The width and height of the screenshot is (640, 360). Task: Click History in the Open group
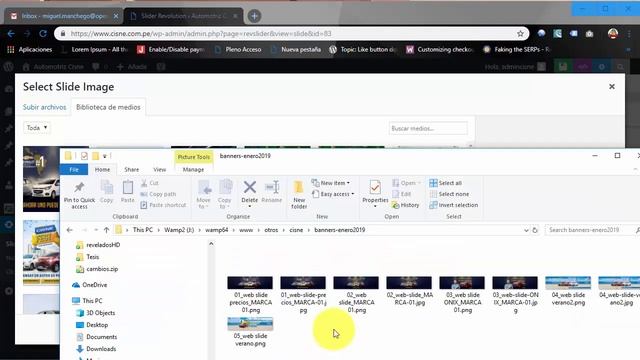point(405,205)
